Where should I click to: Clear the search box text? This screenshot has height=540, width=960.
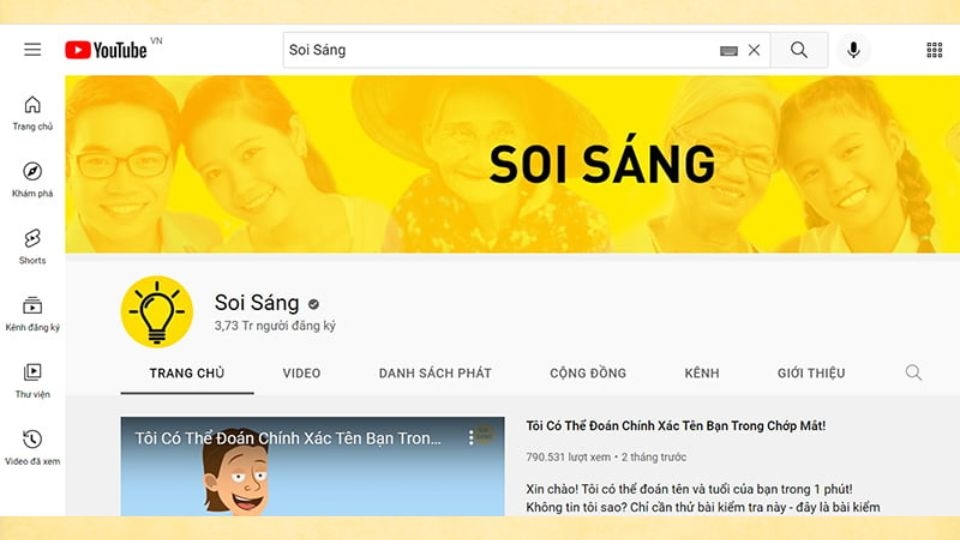pyautogui.click(x=754, y=50)
